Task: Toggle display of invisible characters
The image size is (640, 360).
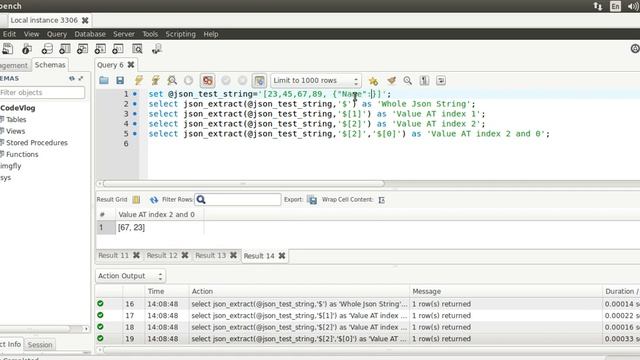Action: (424, 80)
